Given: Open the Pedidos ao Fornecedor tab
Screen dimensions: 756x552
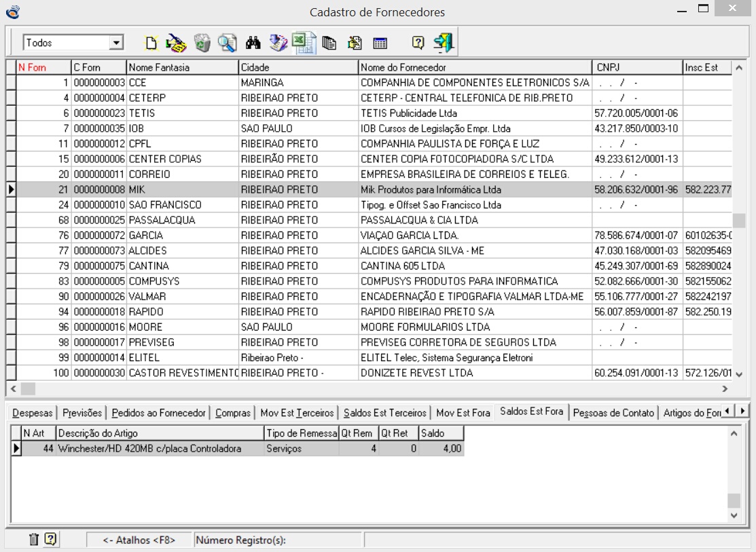Looking at the screenshot, I should pyautogui.click(x=159, y=413).
